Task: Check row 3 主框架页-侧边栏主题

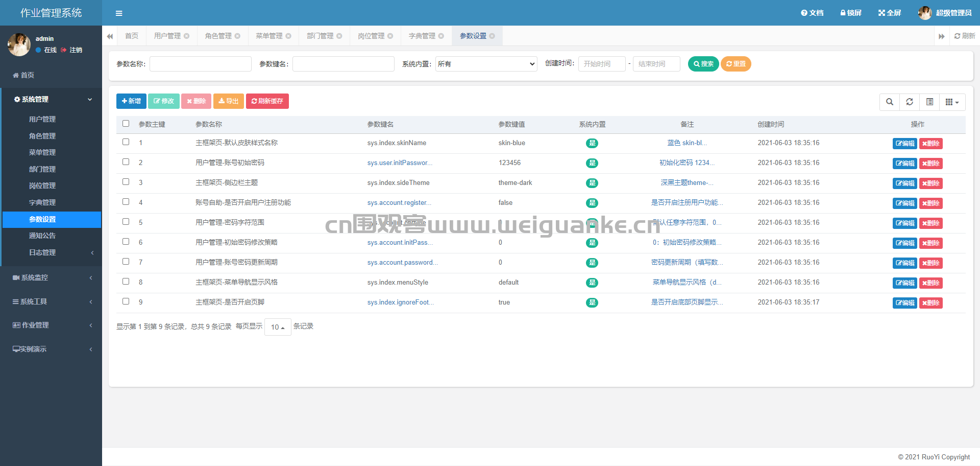Action: click(126, 182)
